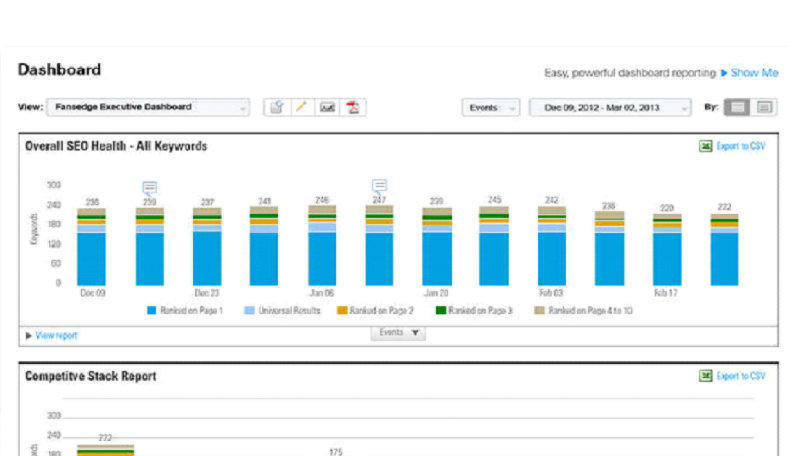The width and height of the screenshot is (793, 456).
Task: Export dashboard as PDF icon
Action: tap(353, 107)
